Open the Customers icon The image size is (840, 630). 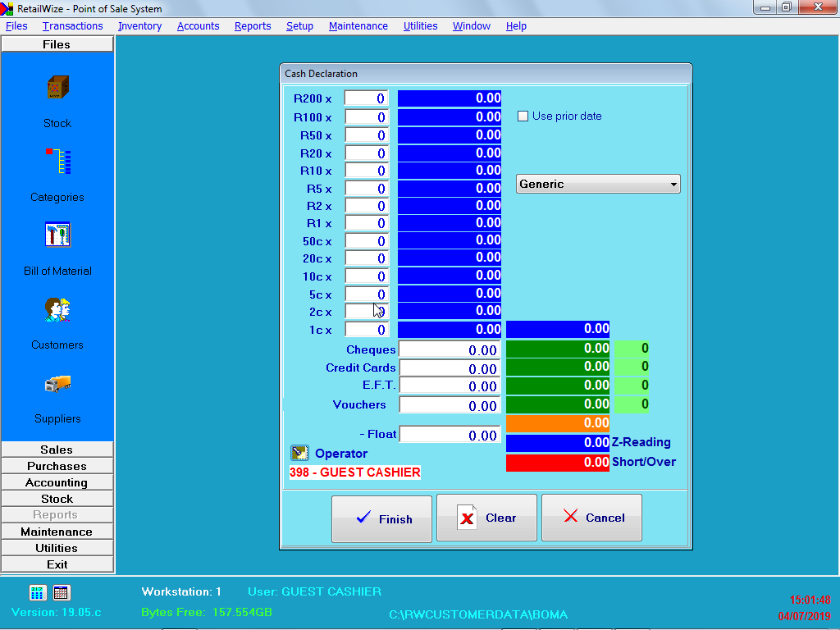coord(57,309)
